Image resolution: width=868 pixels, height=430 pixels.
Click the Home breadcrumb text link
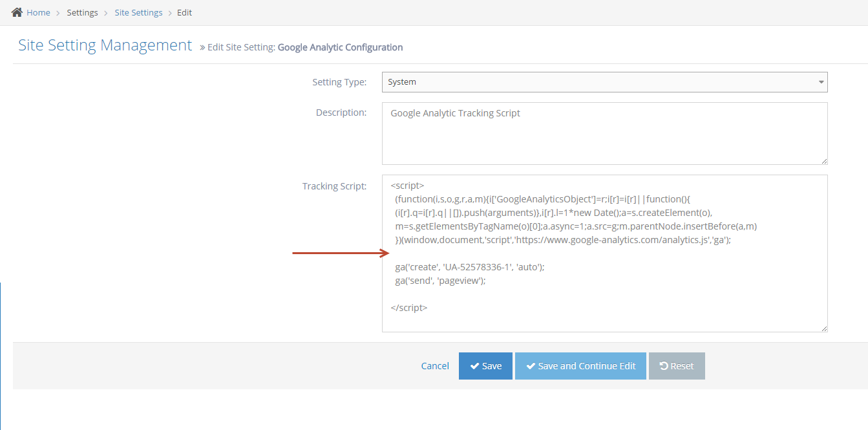[40, 12]
